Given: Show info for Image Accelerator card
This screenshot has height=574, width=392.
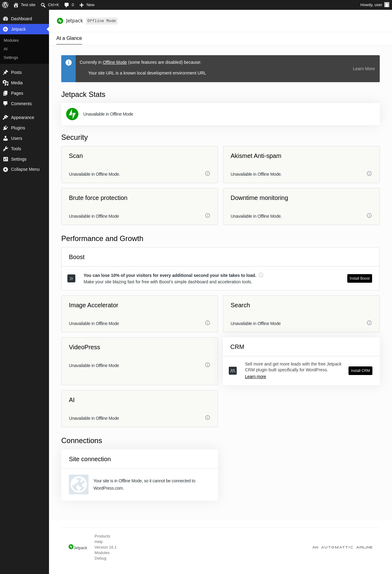Looking at the screenshot, I should click(208, 323).
